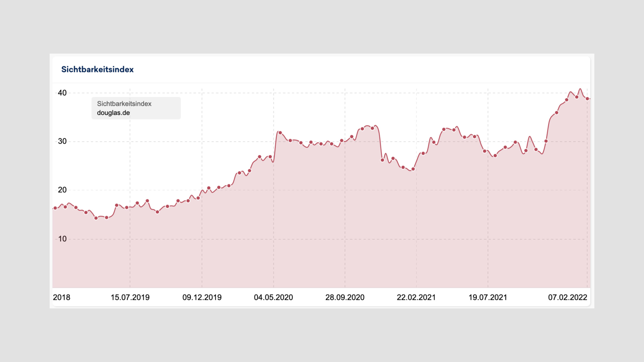Image resolution: width=644 pixels, height=362 pixels.
Task: Click the Sichtbarkeitsindex chart title
Action: pos(97,69)
